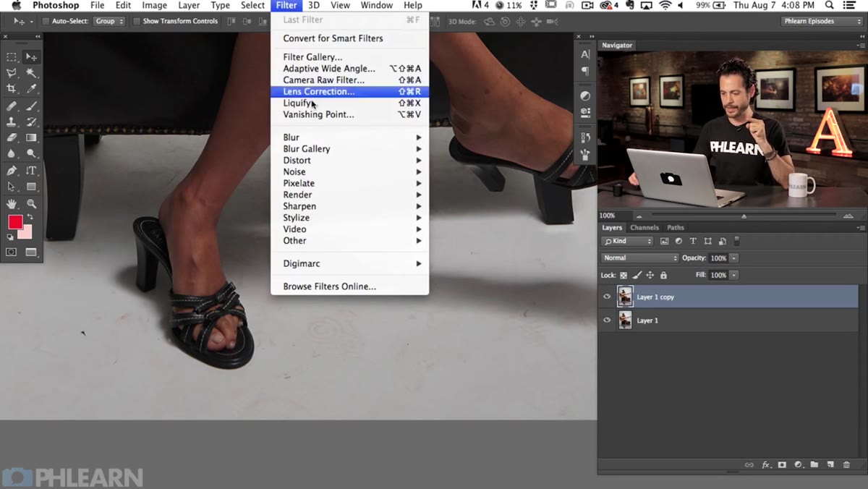
Task: Select the Rectangular Marquee tool
Action: [12, 57]
